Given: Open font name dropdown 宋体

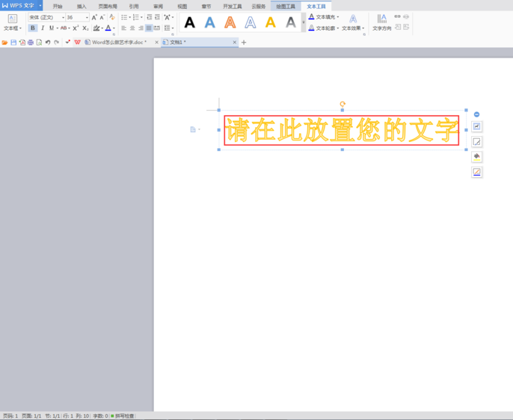Looking at the screenshot, I should click(63, 17).
